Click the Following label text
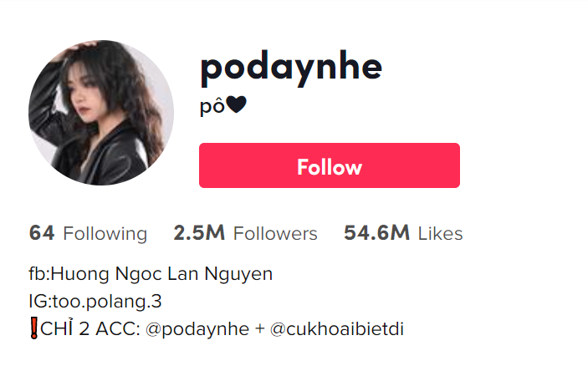 coord(105,234)
